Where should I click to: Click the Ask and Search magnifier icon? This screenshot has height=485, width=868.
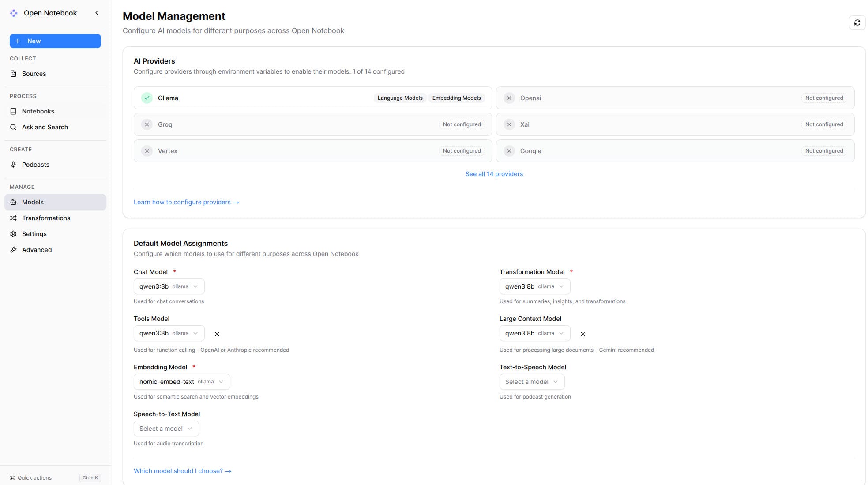tap(13, 127)
